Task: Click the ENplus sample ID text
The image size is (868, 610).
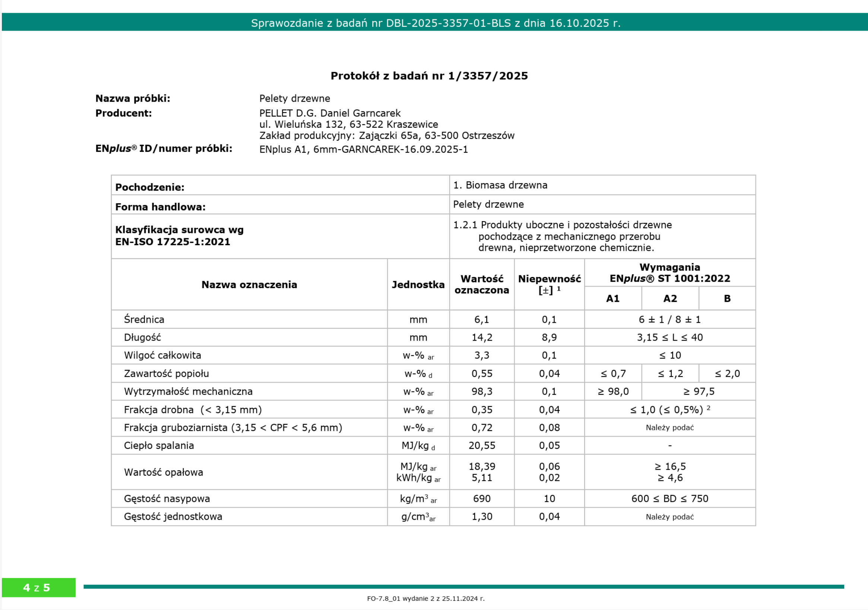Action: (x=363, y=149)
